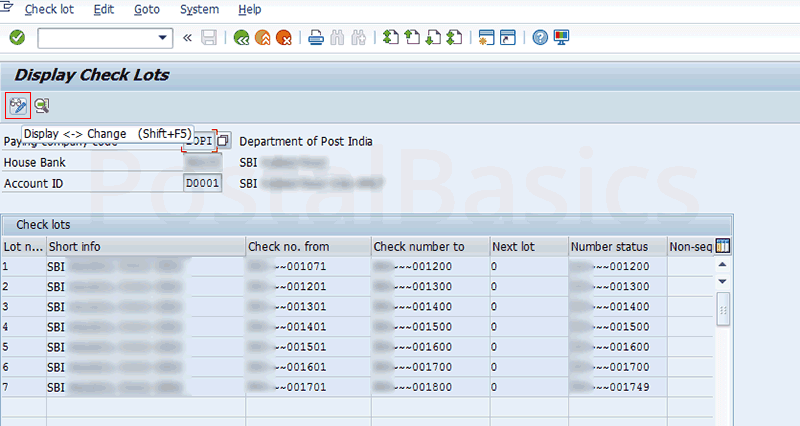This screenshot has height=426, width=800.
Task: Open the Goto menu
Action: click(x=145, y=9)
